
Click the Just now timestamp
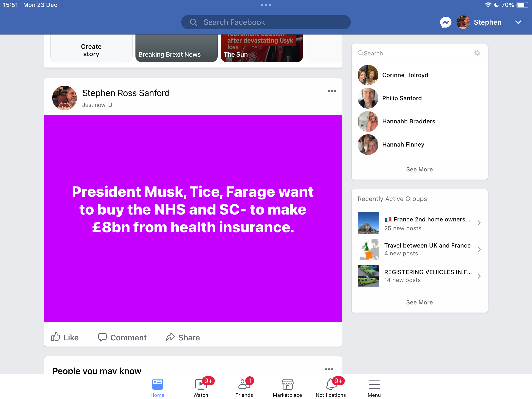(x=94, y=105)
